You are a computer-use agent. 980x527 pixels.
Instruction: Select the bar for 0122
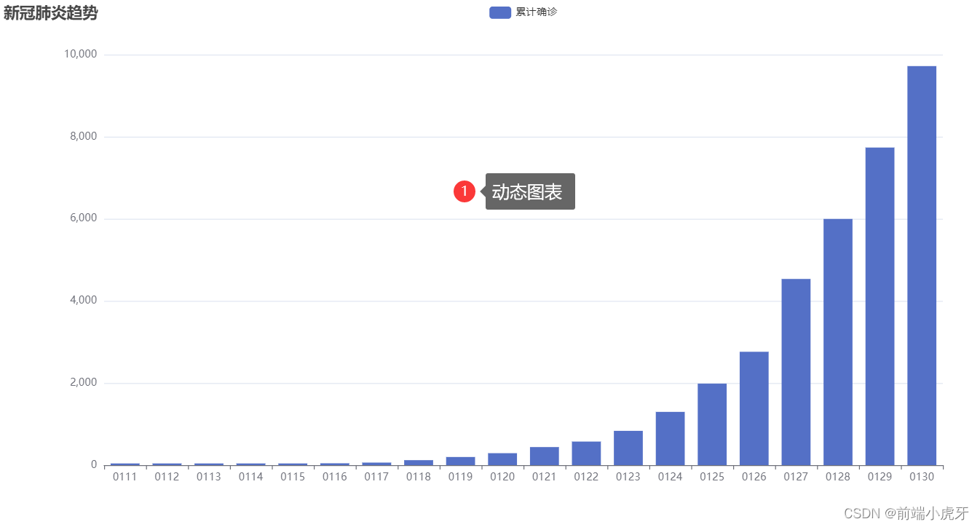(586, 453)
